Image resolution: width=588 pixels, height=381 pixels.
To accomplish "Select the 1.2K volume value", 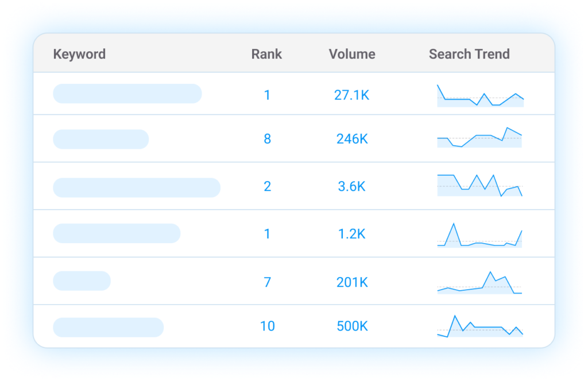I will [x=352, y=234].
